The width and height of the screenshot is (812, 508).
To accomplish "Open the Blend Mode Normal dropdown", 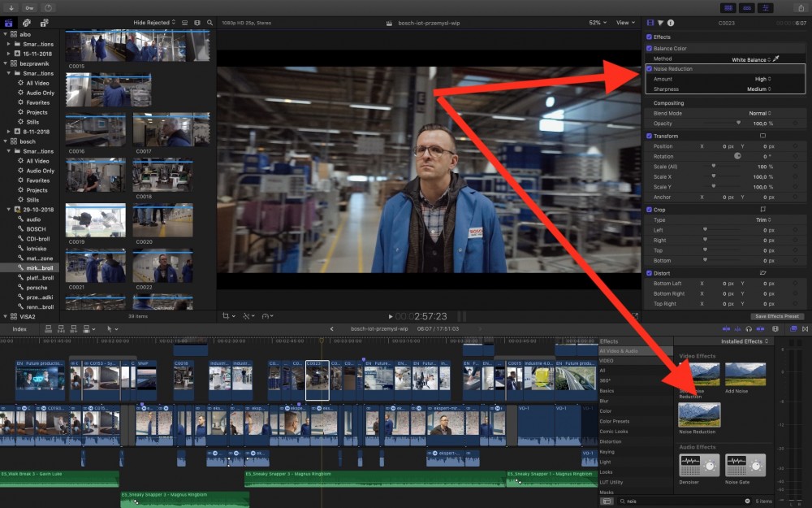I will point(760,113).
